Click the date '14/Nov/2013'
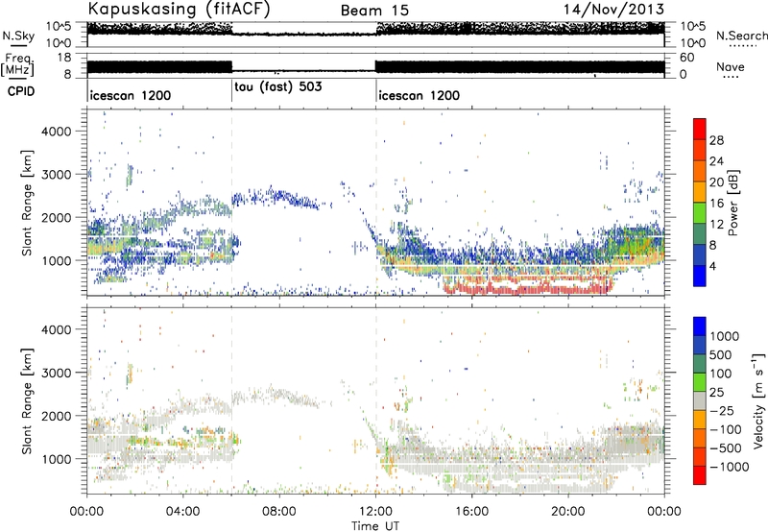Viewport: 768px width, 532px height. tap(613, 10)
